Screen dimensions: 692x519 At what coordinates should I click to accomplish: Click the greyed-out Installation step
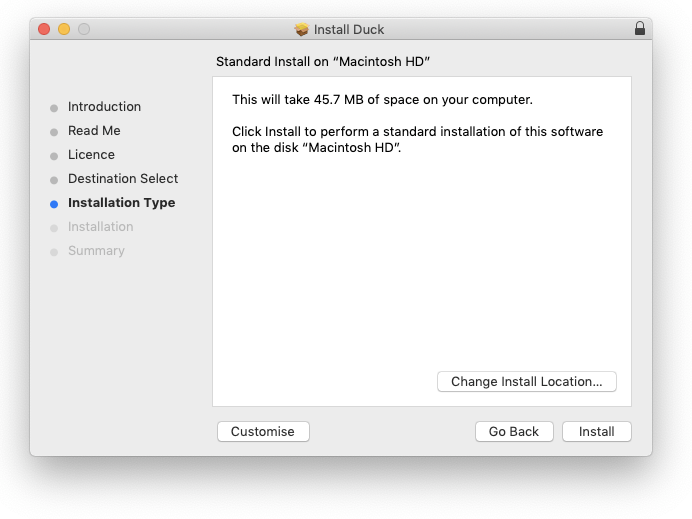[100, 227]
